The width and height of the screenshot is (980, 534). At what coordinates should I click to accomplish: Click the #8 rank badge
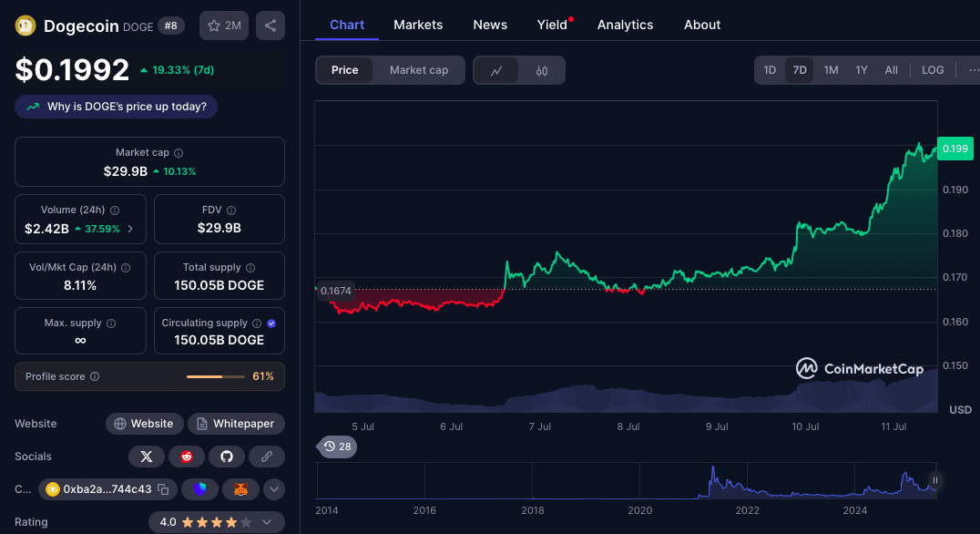coord(170,26)
